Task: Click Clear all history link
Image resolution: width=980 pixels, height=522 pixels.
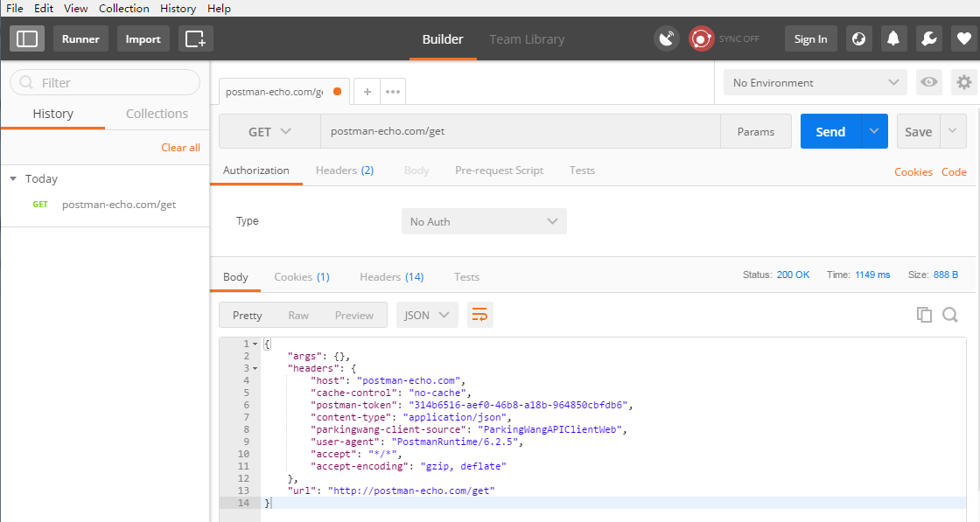Action: click(180, 148)
